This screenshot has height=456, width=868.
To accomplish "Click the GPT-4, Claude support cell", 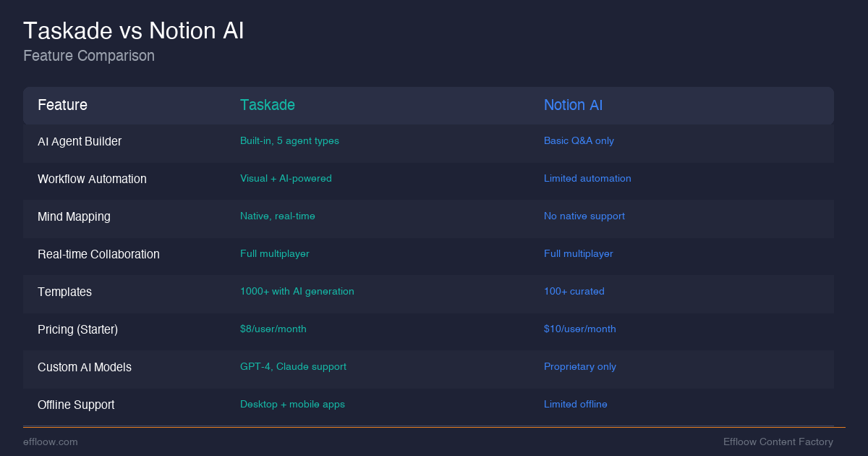I will [x=293, y=367].
